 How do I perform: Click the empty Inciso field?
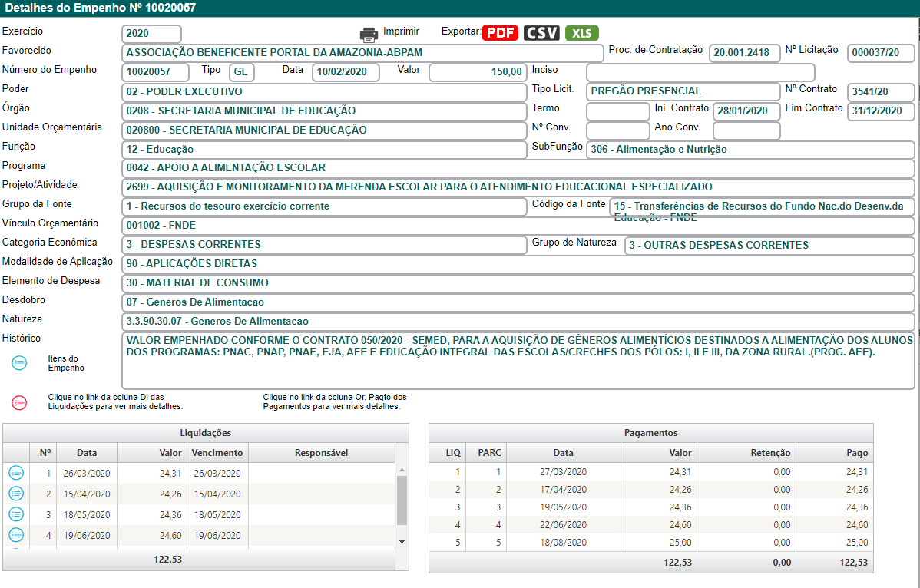[x=700, y=72]
